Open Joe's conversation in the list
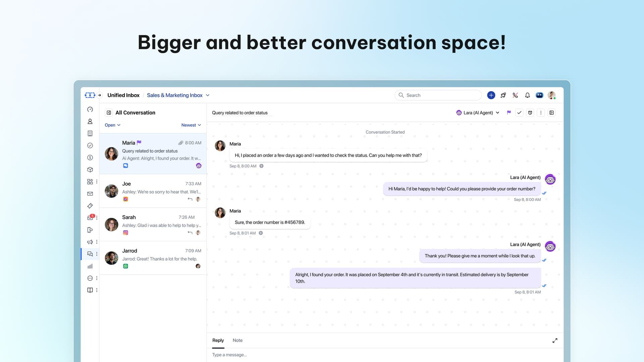This screenshot has height=362, width=644. click(x=153, y=191)
